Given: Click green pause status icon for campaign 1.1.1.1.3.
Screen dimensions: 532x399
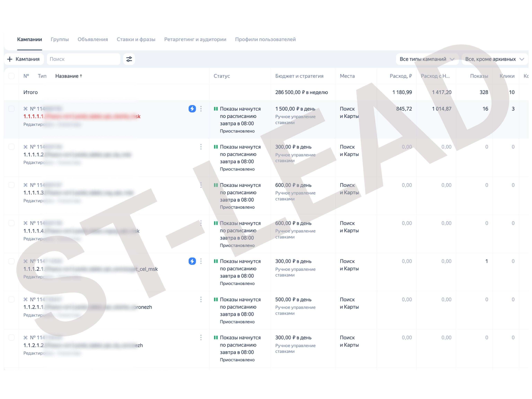Looking at the screenshot, I should [x=216, y=185].
